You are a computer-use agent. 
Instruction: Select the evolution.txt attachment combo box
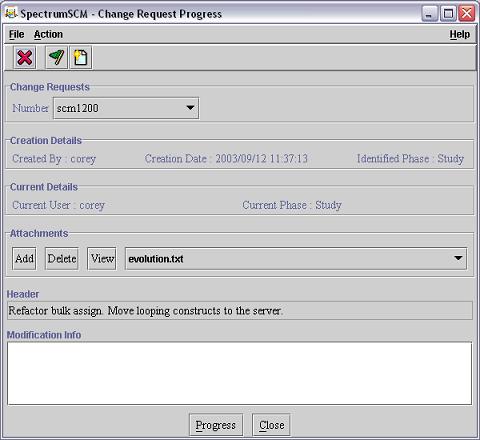(x=296, y=259)
